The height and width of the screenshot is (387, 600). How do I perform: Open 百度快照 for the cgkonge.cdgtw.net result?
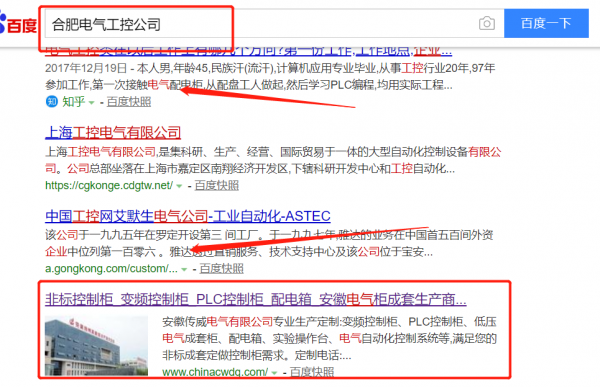coord(217,186)
